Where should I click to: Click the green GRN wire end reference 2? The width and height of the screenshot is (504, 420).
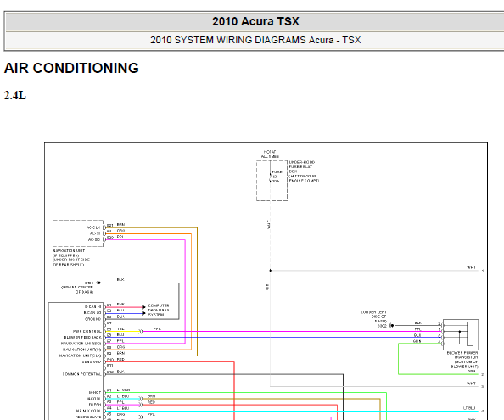tap(483, 375)
